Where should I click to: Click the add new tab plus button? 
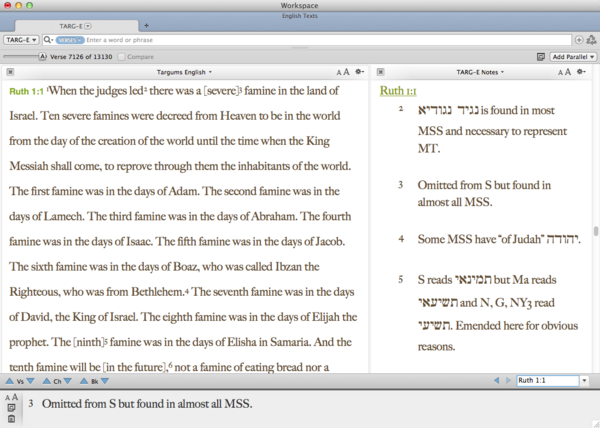coord(146,24)
